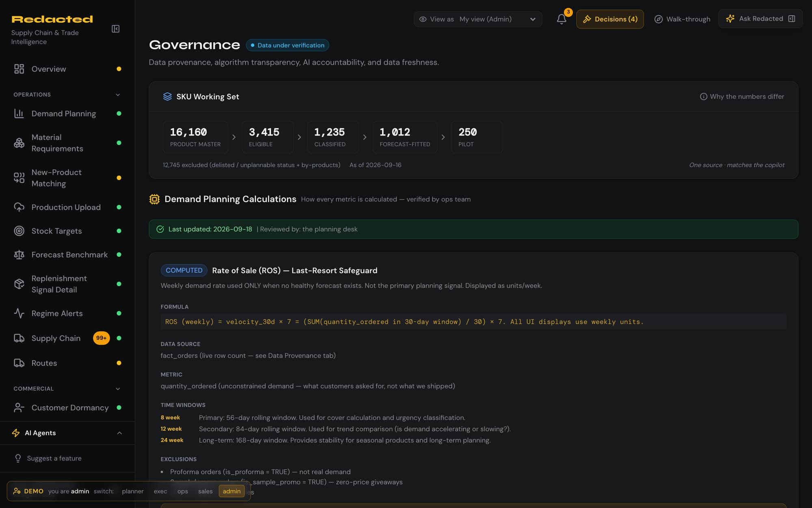
Task: Click the Supply Chain 99+ badge
Action: pos(101,338)
